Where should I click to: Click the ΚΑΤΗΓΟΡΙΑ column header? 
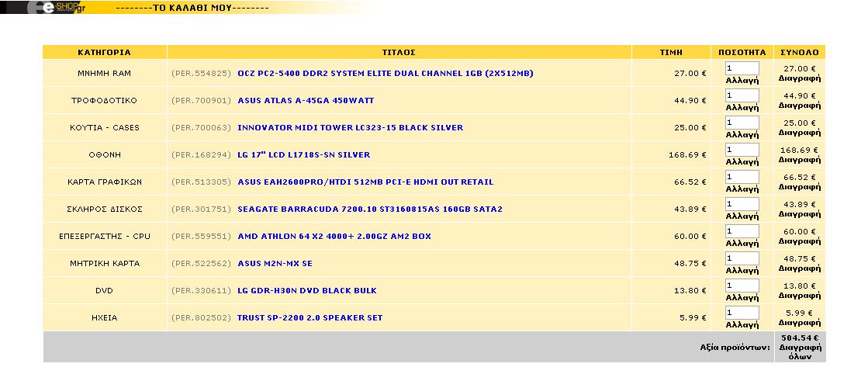[105, 52]
